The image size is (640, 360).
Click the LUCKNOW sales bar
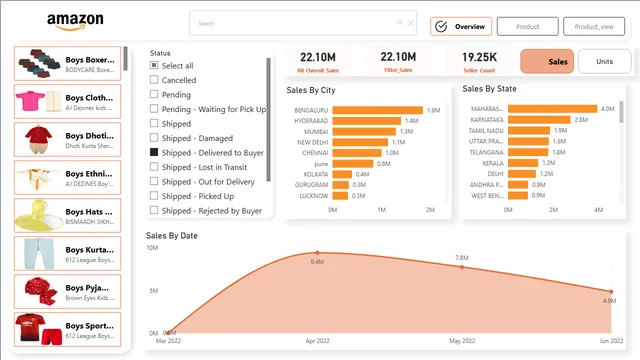pyautogui.click(x=340, y=196)
